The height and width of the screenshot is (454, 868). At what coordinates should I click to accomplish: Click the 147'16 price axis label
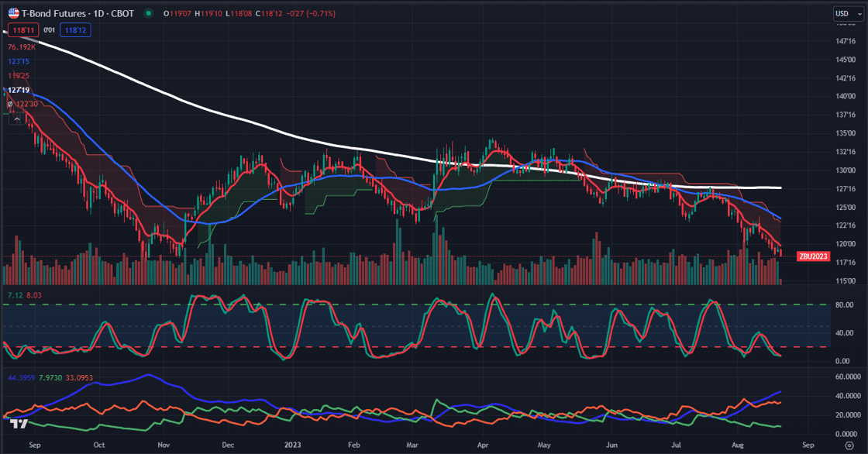click(x=846, y=41)
